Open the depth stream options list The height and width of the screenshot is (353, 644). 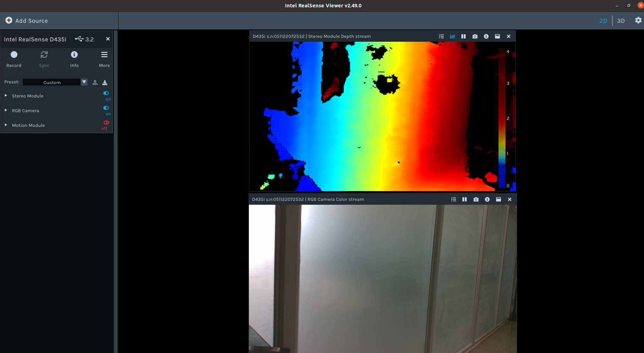[441, 36]
